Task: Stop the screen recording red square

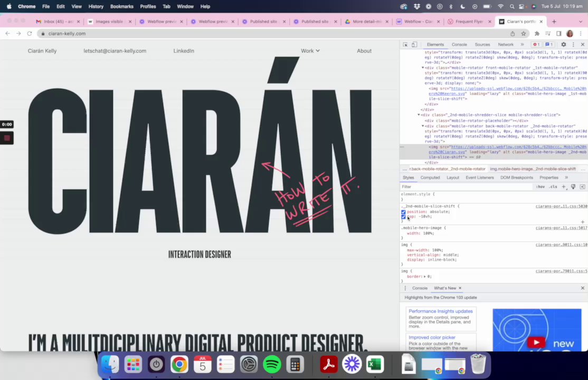Action: coord(7,138)
